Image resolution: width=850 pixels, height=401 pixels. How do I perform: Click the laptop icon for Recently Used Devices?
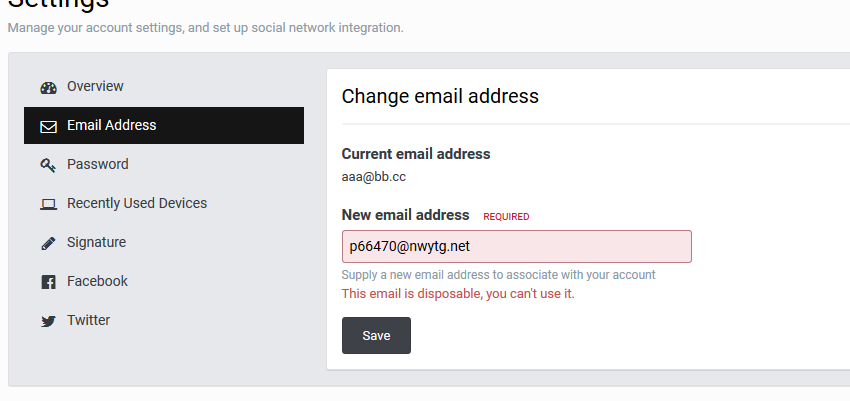48,204
